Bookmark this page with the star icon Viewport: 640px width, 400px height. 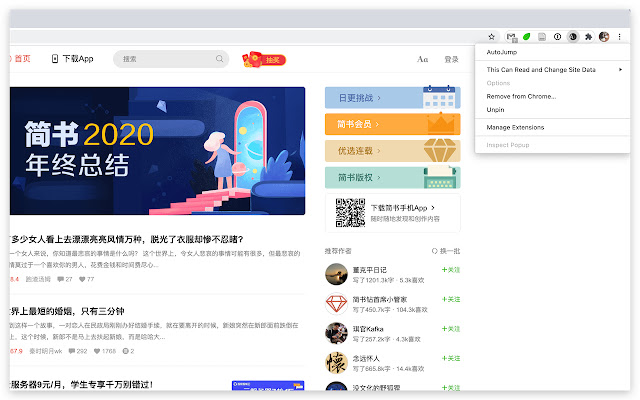click(491, 37)
